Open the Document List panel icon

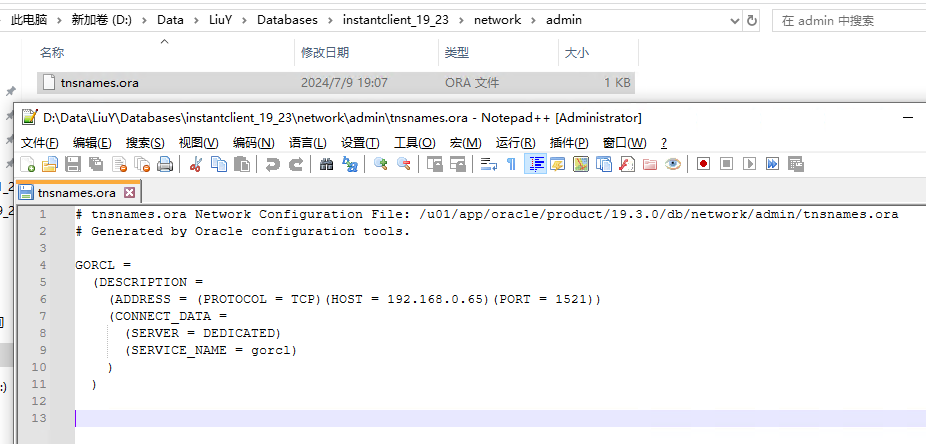(604, 164)
